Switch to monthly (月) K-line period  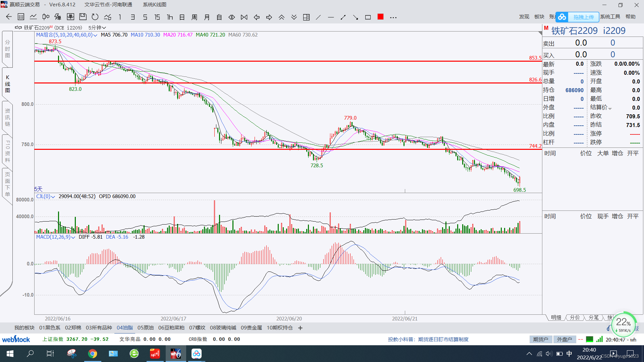point(207,17)
